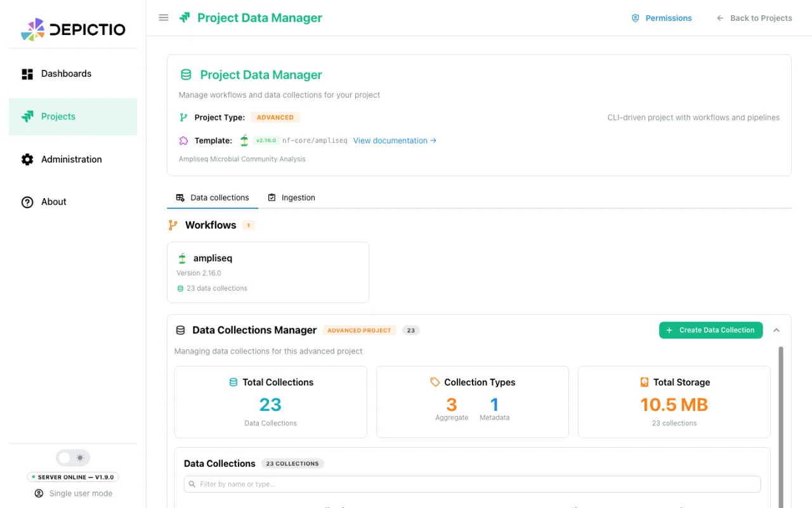Click the Dashboards grid icon
812x508 pixels.
coord(27,74)
